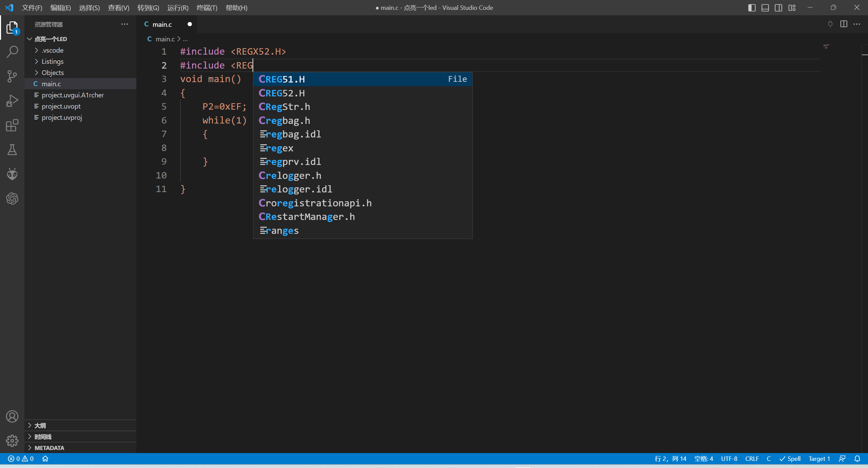This screenshot has height=468, width=868.
Task: Toggle the secondary side bar
Action: coord(778,7)
